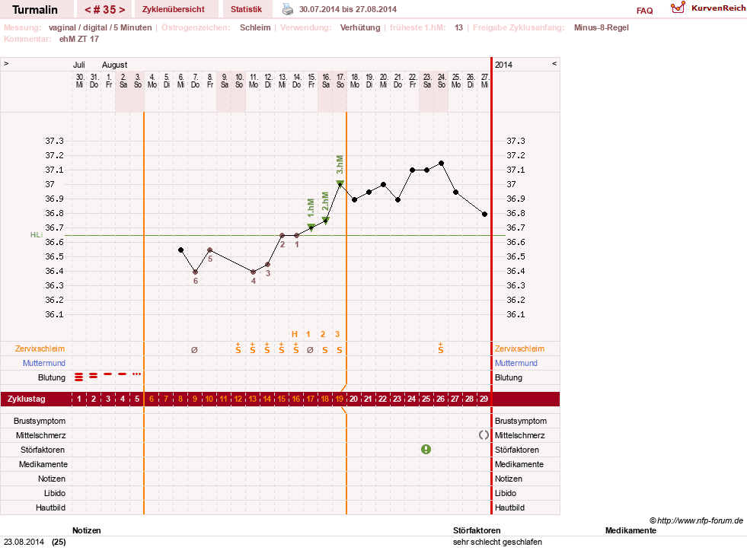Select the first temperature point on 6. Mi
Image resolution: width=747 pixels, height=560 pixels.
pyautogui.click(x=180, y=250)
